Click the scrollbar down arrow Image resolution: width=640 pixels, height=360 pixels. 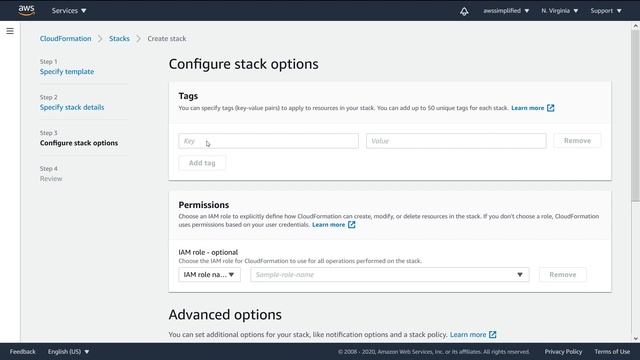coord(636,338)
